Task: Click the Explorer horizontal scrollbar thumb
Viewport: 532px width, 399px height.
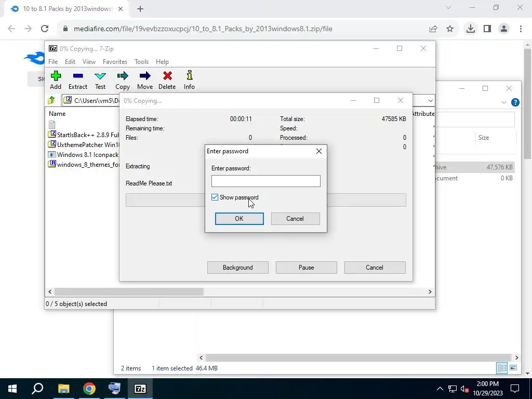Action: pyautogui.click(x=358, y=357)
